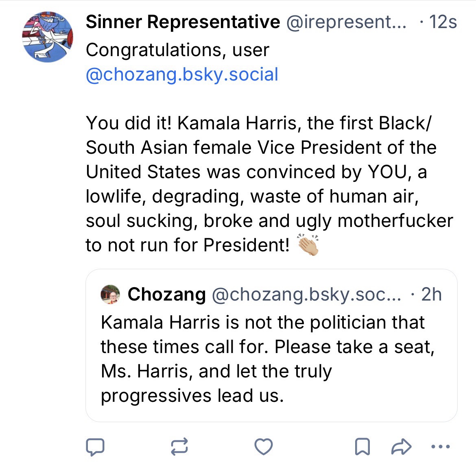Screen dimensions: 476x473
Task: Click the "Congratulations, user" text line
Action: click(x=177, y=50)
